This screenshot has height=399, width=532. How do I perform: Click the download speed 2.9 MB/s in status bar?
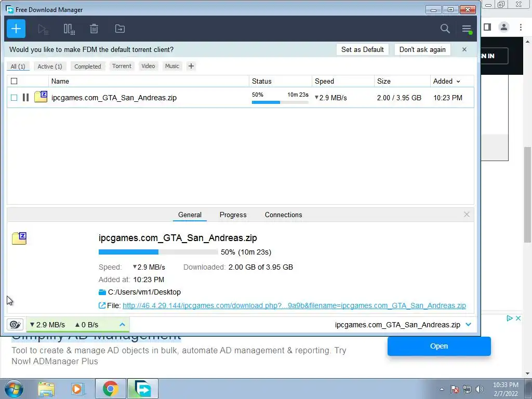pyautogui.click(x=47, y=325)
